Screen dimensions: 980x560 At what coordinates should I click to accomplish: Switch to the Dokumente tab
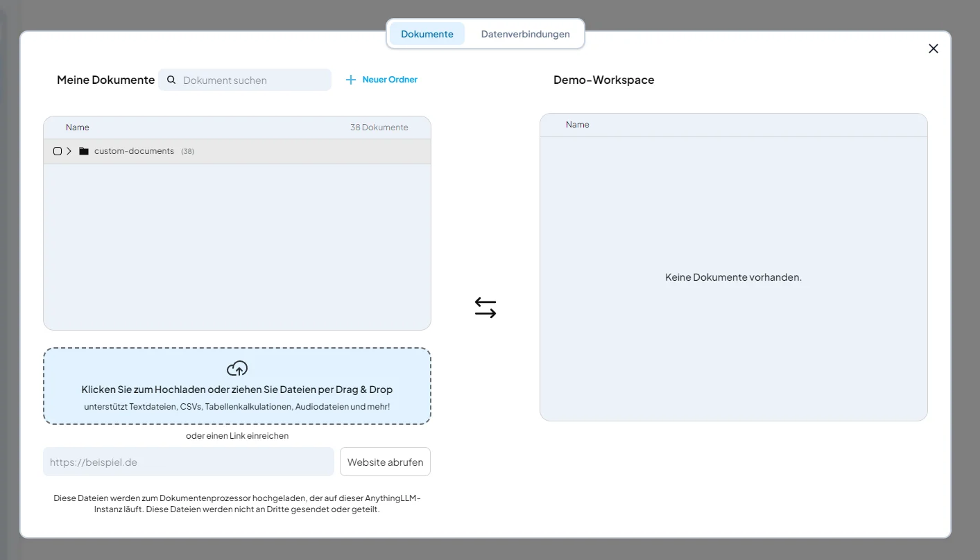427,34
